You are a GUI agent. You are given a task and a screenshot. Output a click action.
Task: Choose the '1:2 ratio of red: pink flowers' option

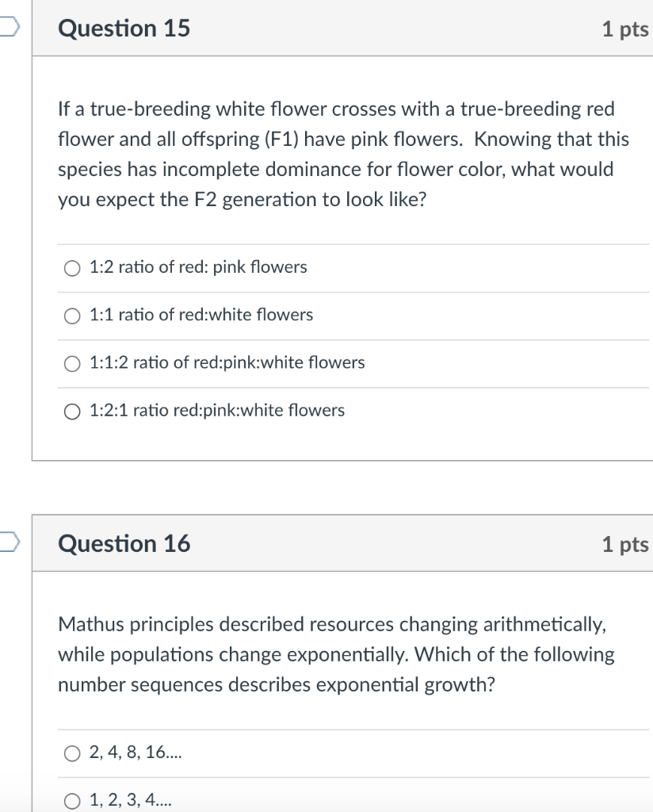tap(71, 268)
